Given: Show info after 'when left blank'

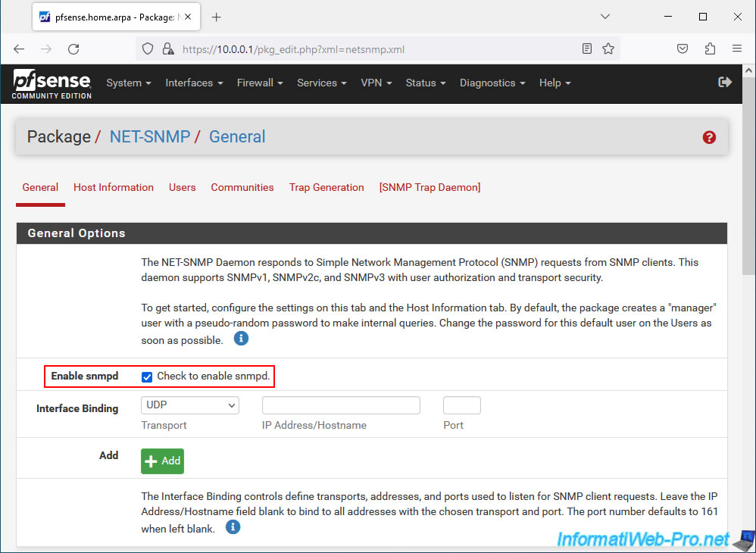Looking at the screenshot, I should (x=233, y=527).
